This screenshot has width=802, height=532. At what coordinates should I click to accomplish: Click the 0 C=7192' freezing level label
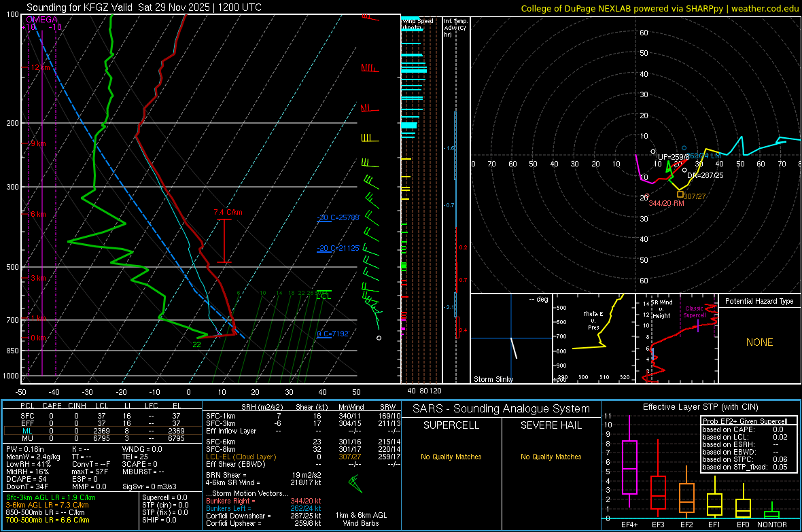coord(333,334)
